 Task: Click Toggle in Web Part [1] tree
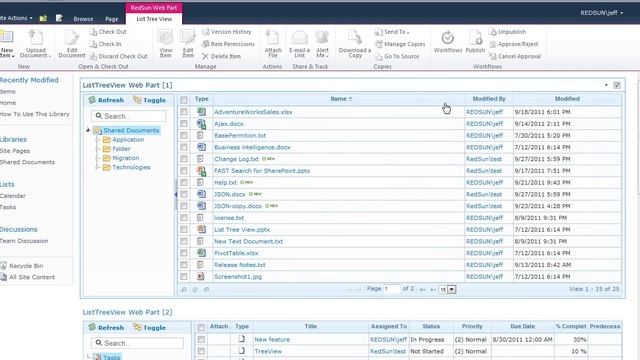[x=149, y=100]
